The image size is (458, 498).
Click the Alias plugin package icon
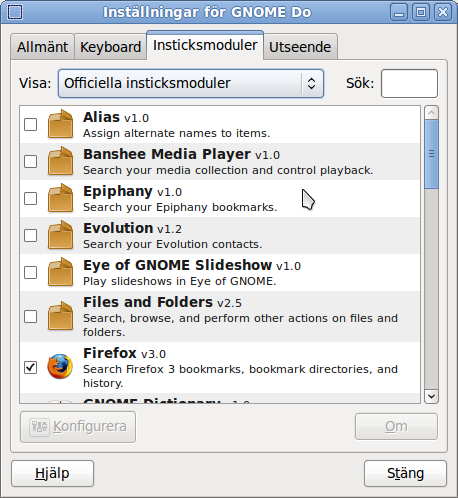pyautogui.click(x=60, y=124)
